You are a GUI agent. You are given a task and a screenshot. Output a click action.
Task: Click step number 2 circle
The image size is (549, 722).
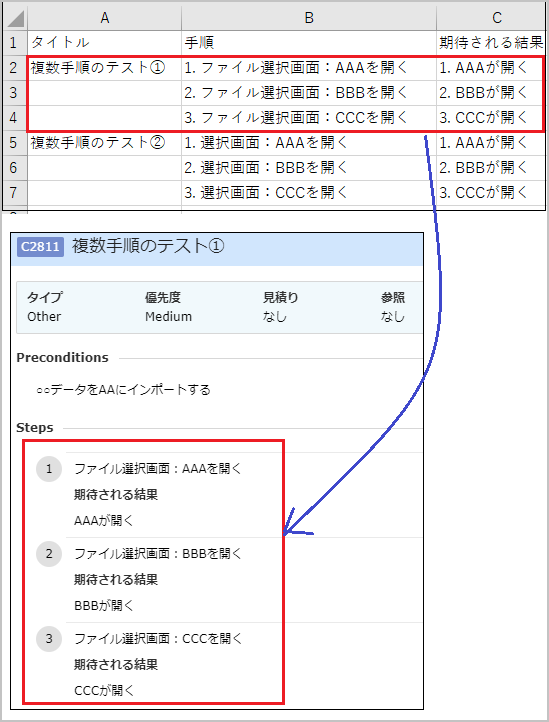(49, 553)
